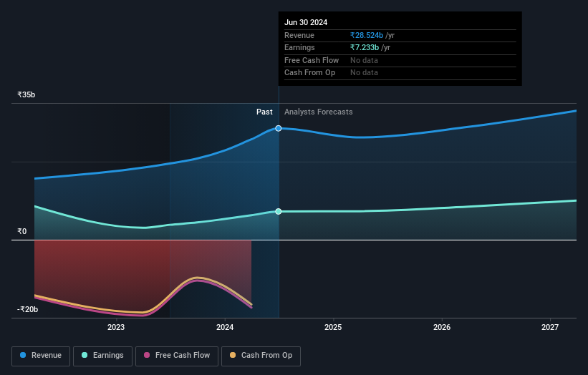Click the Jun 30 2024 tooltip date
The width and height of the screenshot is (588, 375).
click(x=306, y=22)
